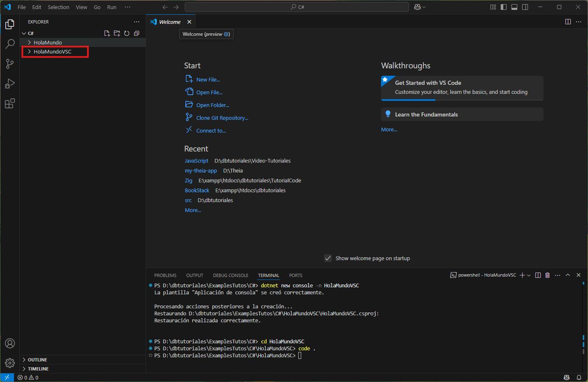Kill the terminal with trash icon
Image resolution: width=588 pixels, height=382 pixels.
coord(548,275)
